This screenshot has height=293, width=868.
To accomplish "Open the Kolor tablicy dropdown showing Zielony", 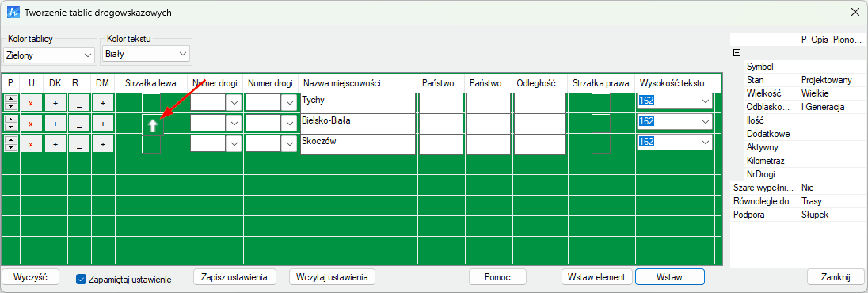I will [x=49, y=55].
